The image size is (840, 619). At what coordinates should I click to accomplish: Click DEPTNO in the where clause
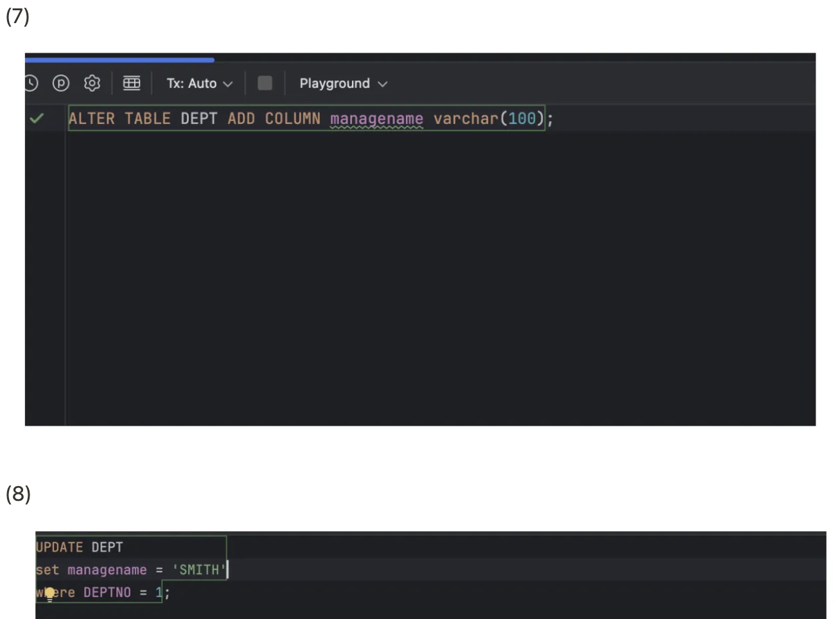107,592
